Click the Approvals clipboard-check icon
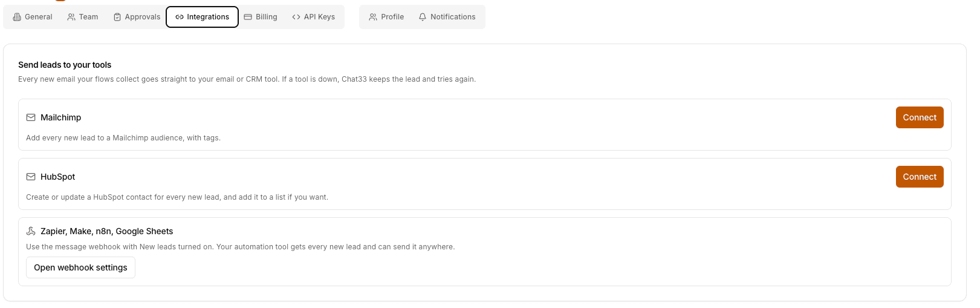The height and width of the screenshot is (308, 980). coord(117,17)
